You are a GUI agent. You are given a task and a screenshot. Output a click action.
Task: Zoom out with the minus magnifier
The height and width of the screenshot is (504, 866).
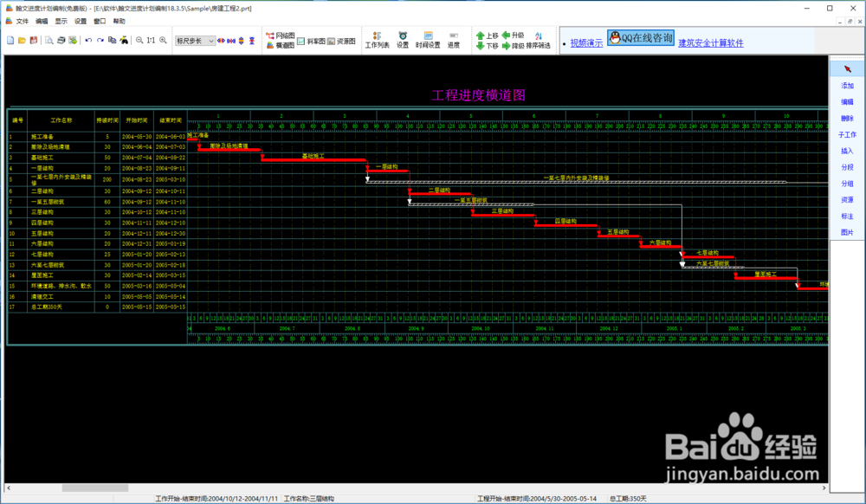click(x=139, y=41)
